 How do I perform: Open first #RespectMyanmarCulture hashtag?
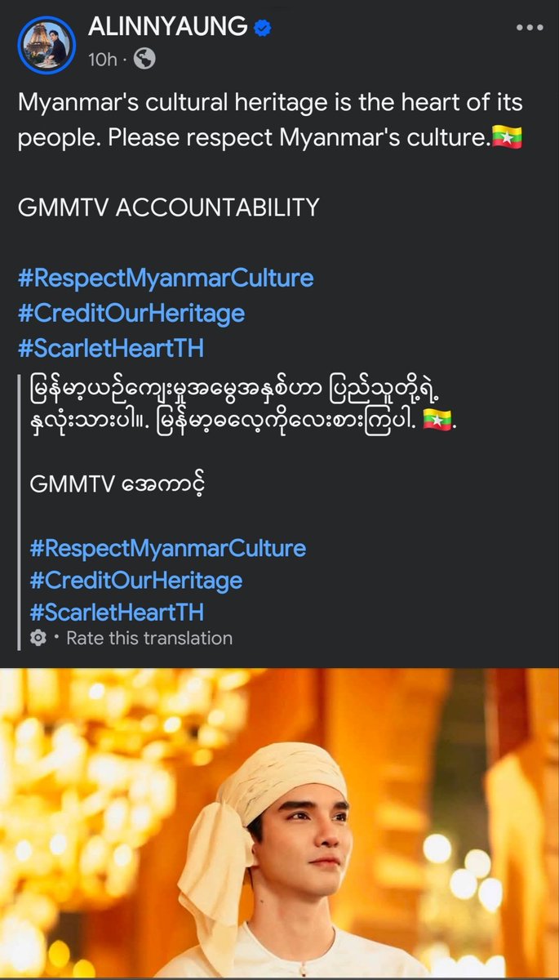166,278
